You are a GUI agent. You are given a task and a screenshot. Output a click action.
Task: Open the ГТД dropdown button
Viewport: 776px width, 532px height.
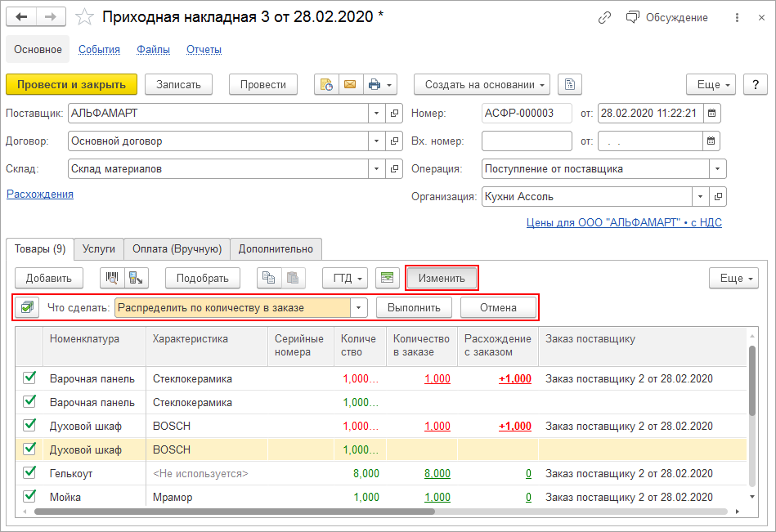click(345, 278)
